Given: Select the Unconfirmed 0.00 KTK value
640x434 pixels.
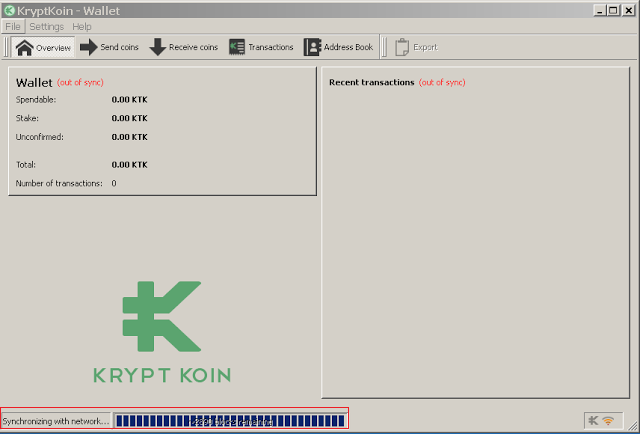Looking at the screenshot, I should tap(129, 137).
